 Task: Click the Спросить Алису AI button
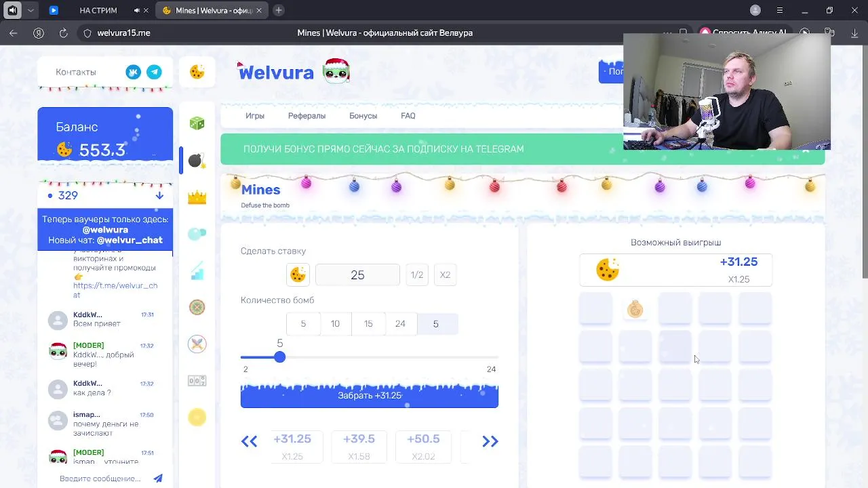click(x=743, y=33)
